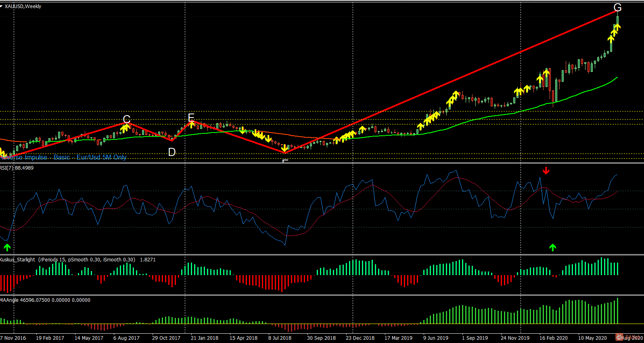Click the green up arrow at RSI pane's left edge
The width and height of the screenshot is (644, 343).
[7, 247]
